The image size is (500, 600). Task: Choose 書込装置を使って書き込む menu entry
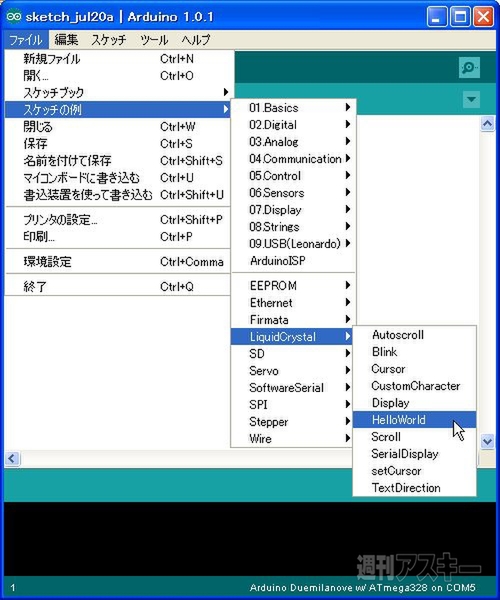click(x=117, y=195)
